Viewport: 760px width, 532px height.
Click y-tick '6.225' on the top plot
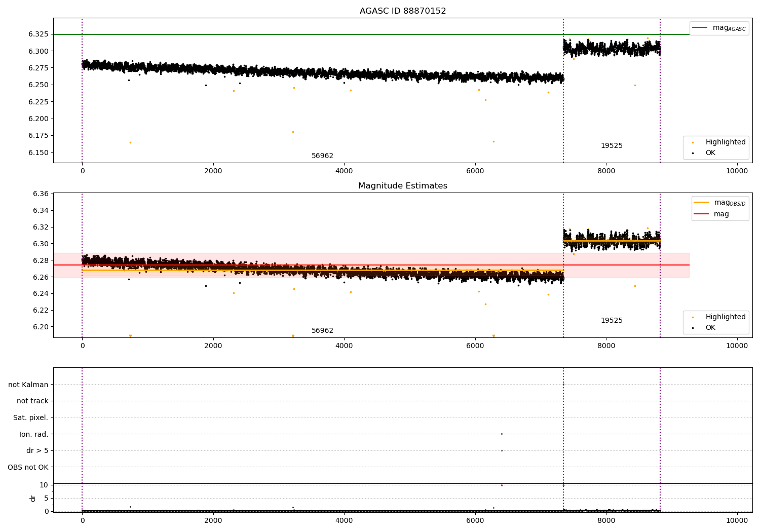[39, 102]
